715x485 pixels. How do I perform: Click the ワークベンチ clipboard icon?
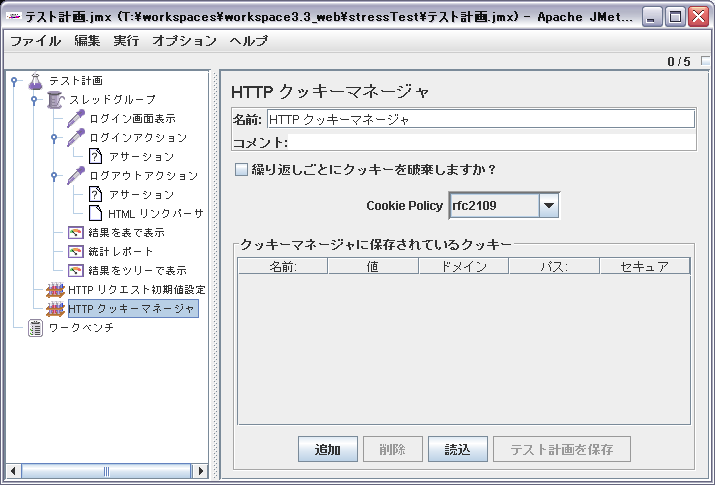pyautogui.click(x=36, y=328)
